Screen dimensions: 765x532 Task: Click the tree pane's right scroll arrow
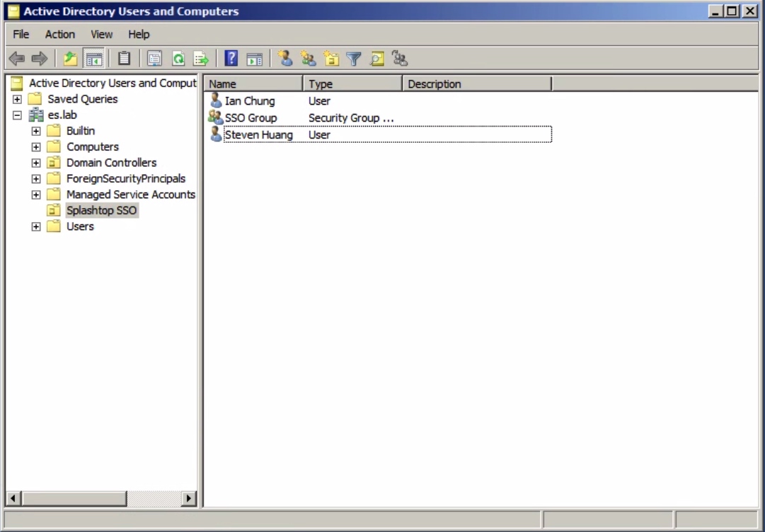[x=188, y=498]
